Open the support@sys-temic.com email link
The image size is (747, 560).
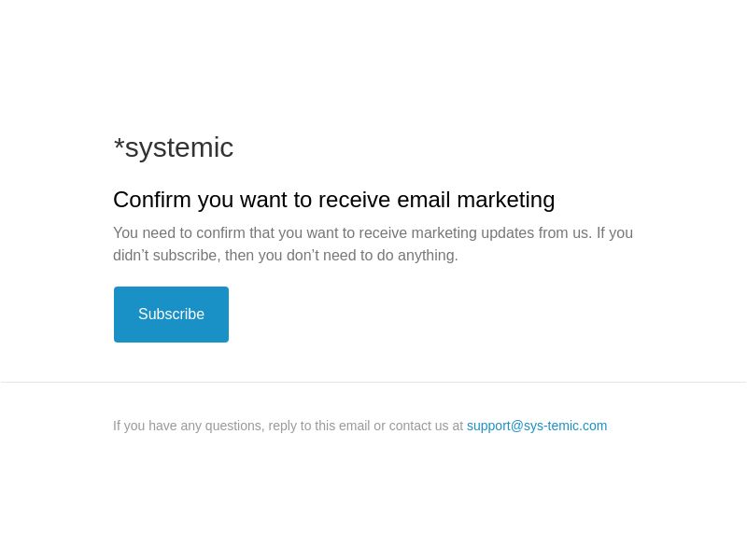(x=536, y=426)
